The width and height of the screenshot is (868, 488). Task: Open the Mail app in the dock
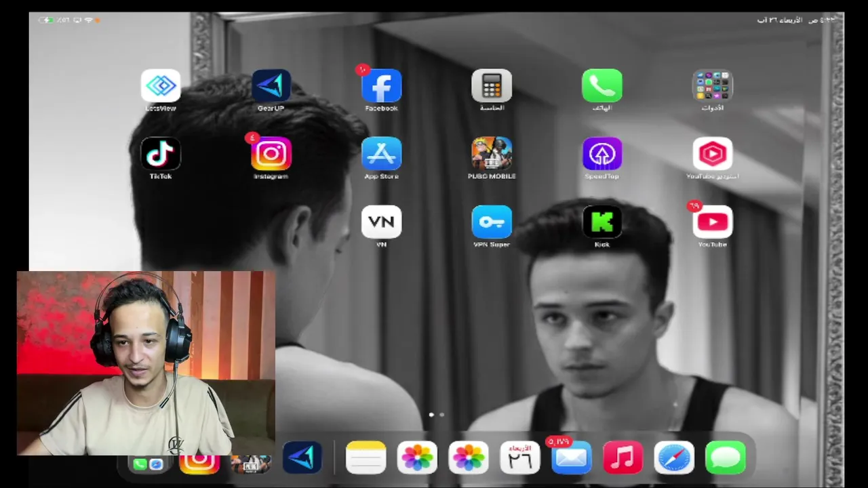(x=571, y=457)
